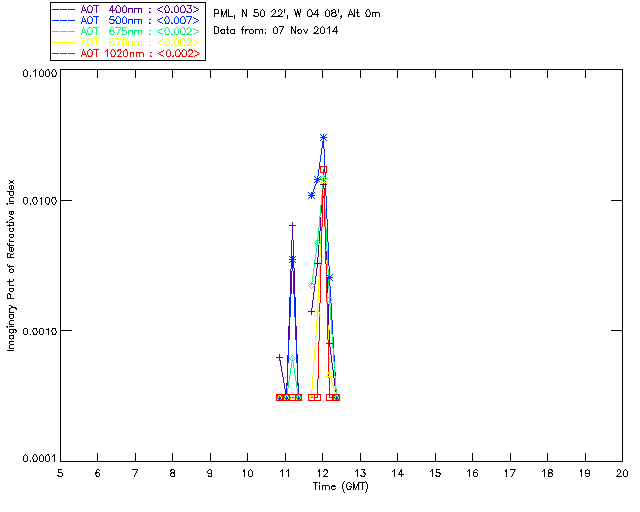This screenshot has height=512, width=640.
Task: Click the x-axis label 20
Action: click(622, 473)
